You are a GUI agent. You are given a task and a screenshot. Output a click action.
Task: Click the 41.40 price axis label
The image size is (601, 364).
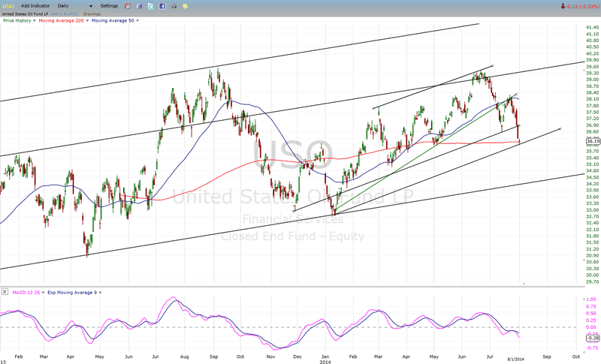click(592, 28)
